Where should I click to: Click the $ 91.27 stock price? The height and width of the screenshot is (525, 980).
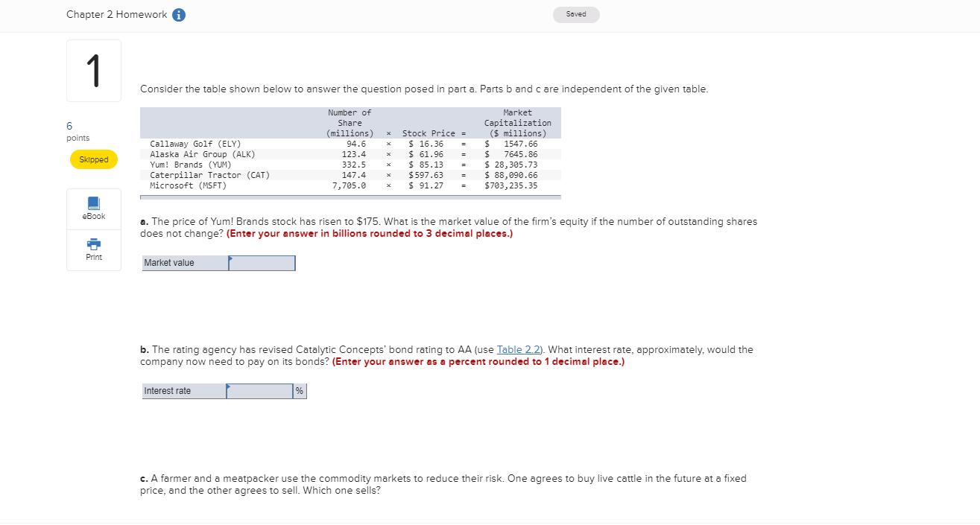point(426,185)
